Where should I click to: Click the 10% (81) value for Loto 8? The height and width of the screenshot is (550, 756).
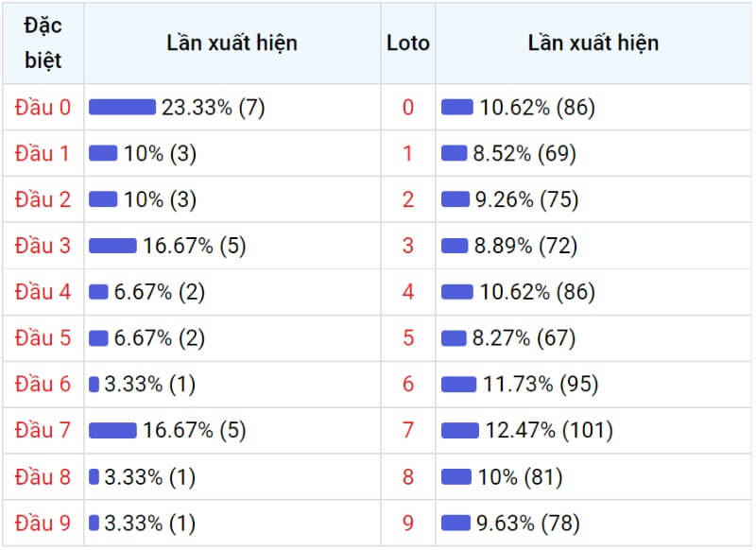tap(521, 476)
